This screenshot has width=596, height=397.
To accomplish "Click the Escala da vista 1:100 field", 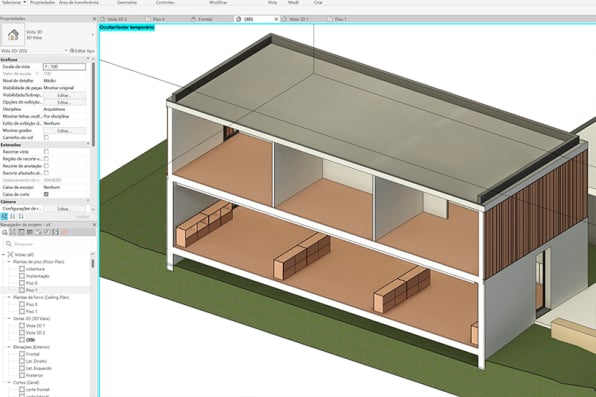I will pyautogui.click(x=64, y=67).
